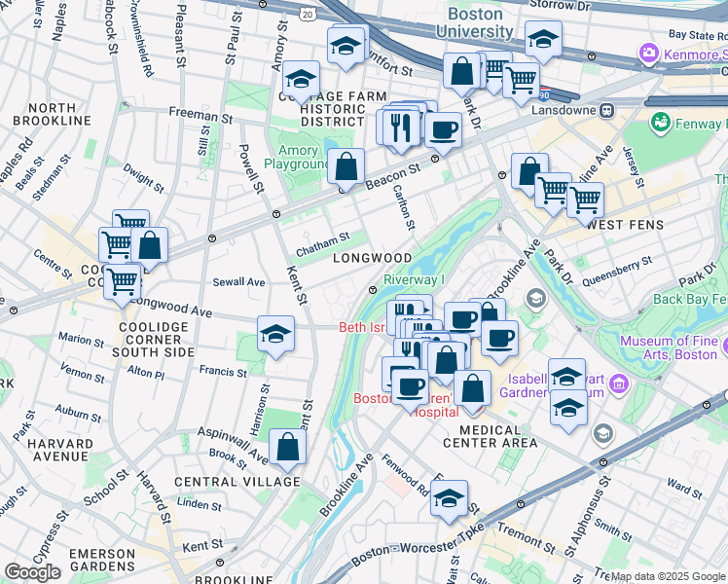728x584 pixels.
Task: Click the Queensberry St street label
Action: tap(617, 272)
